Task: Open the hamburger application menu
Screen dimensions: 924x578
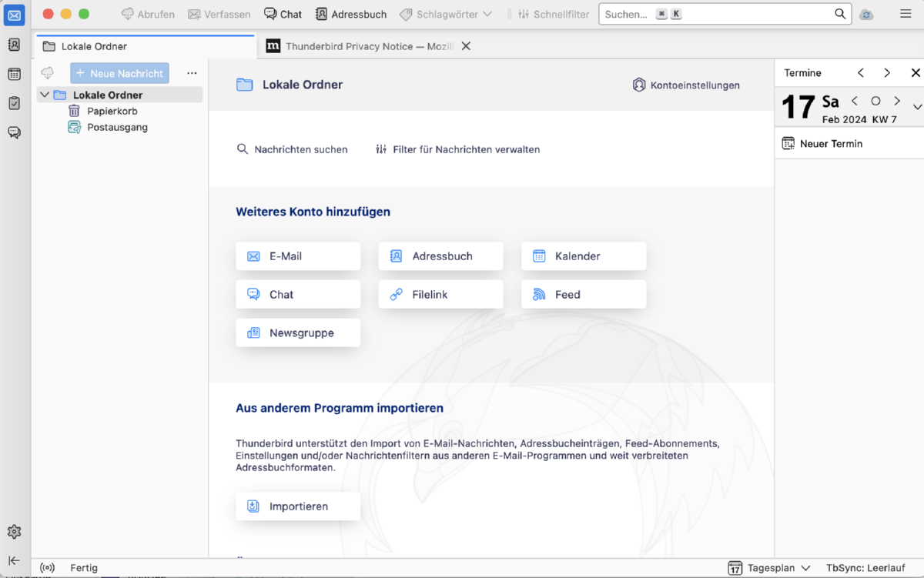Action: click(x=906, y=14)
